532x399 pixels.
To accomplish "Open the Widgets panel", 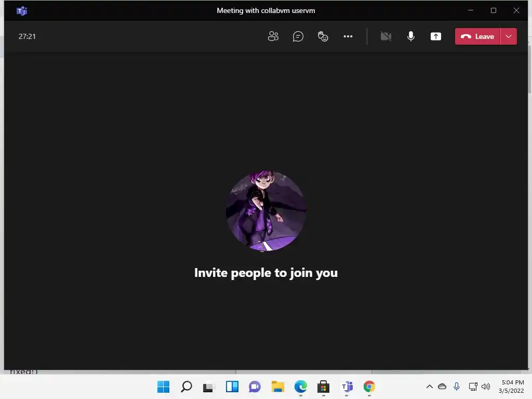I will tap(232, 387).
